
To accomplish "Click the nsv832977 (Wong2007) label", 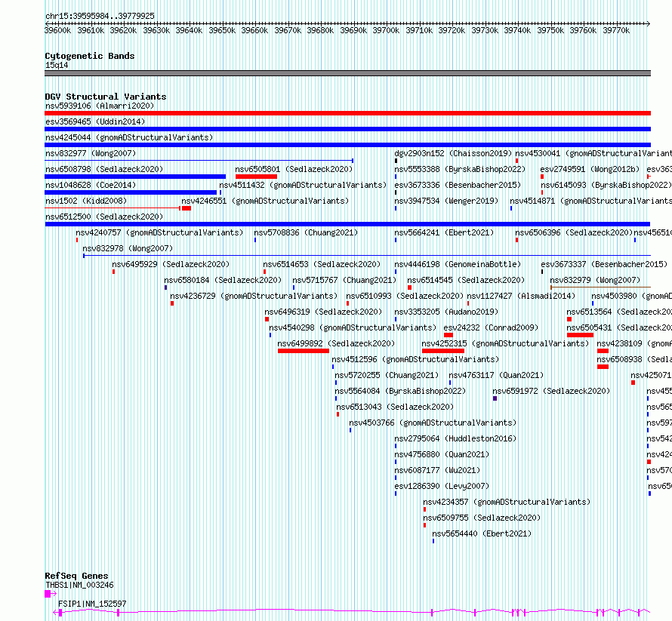I will [91, 153].
